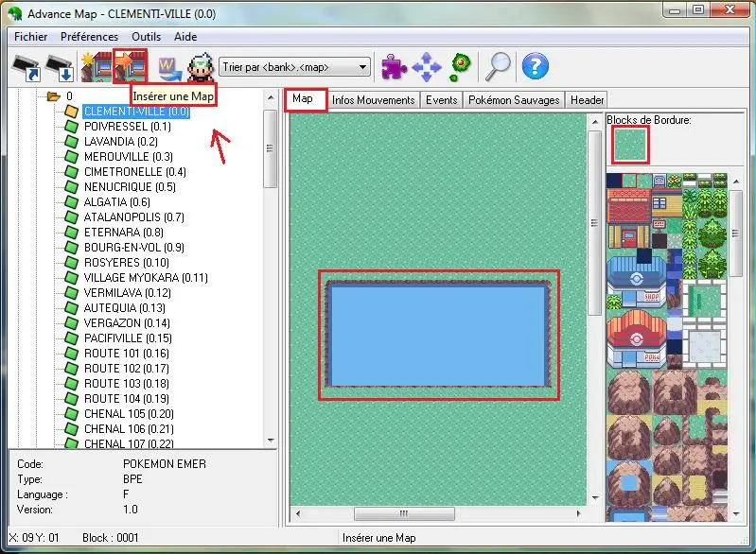The height and width of the screenshot is (554, 756).
Task: Click the World Map editor icon
Action: 169,68
